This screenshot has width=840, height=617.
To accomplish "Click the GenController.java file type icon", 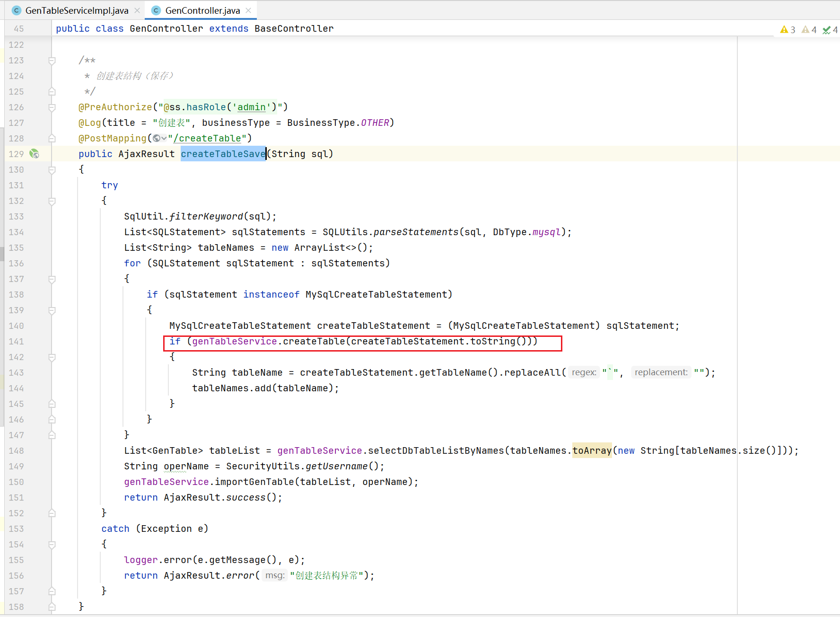I will [x=157, y=10].
